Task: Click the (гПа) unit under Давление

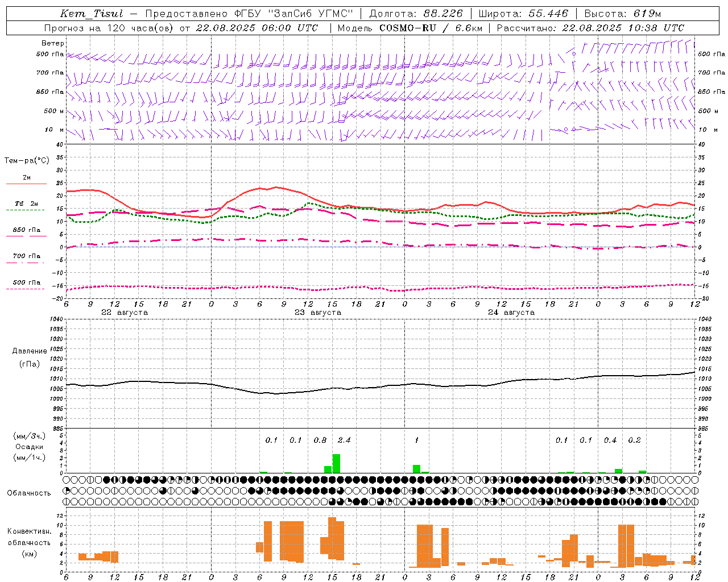Action: click(x=30, y=364)
